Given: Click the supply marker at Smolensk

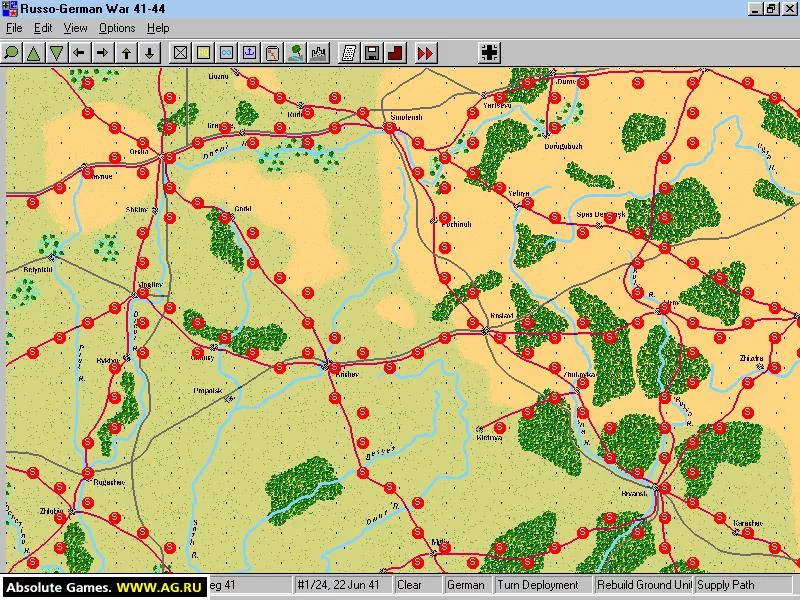Looking at the screenshot, I should (x=390, y=128).
